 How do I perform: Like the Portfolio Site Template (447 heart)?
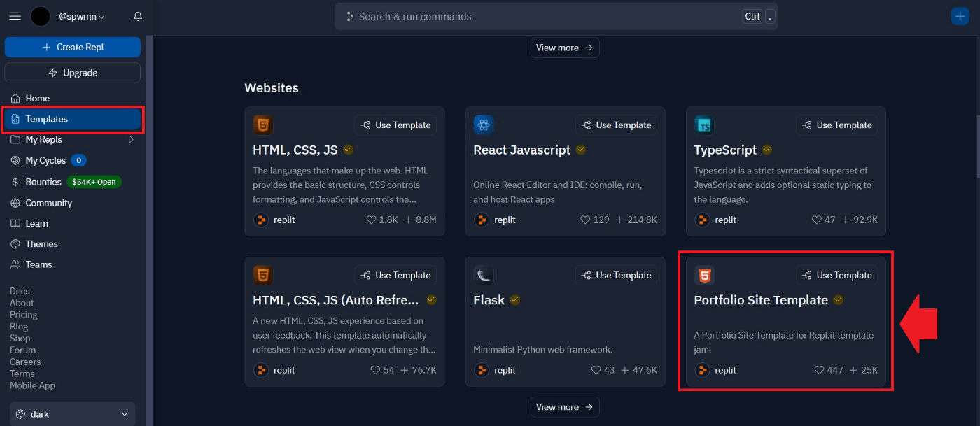point(820,370)
